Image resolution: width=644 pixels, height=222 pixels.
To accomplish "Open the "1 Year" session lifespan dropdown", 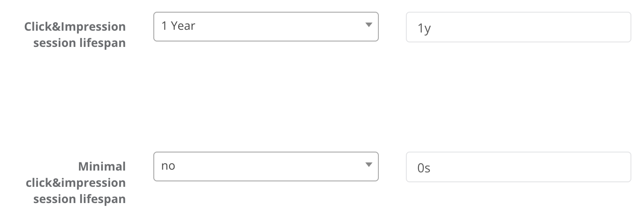I will click(x=266, y=27).
